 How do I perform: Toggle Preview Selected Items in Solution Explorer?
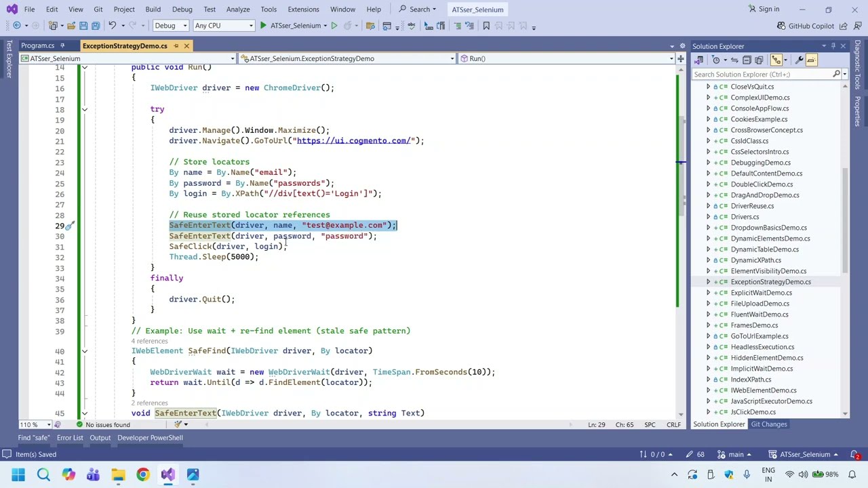point(811,60)
